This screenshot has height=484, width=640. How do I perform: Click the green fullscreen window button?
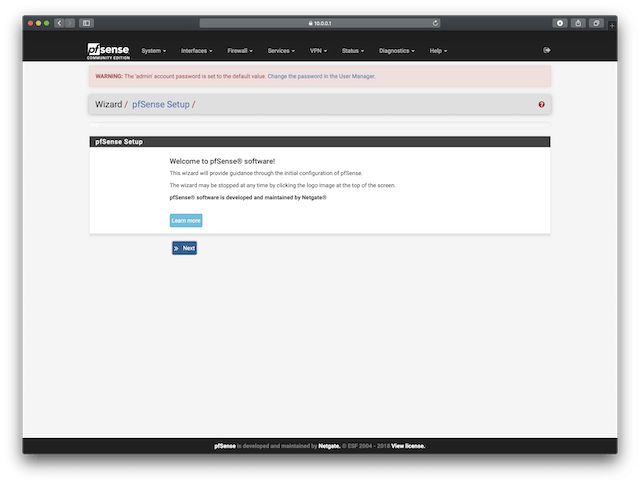[x=47, y=23]
